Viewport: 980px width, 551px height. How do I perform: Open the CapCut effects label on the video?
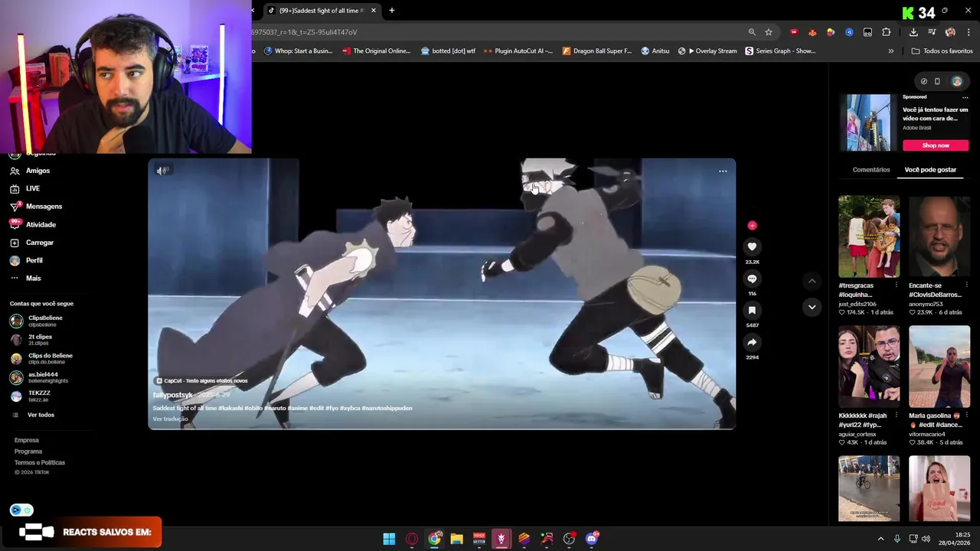202,380
